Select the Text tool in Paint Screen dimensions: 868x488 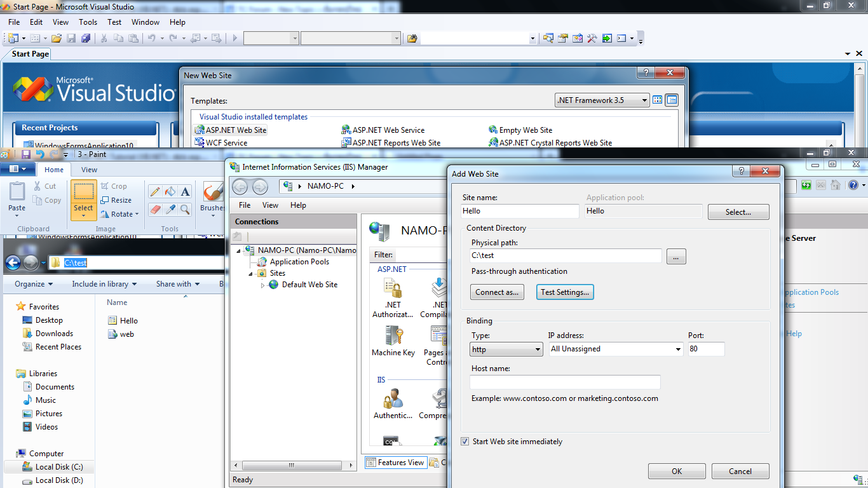point(185,191)
